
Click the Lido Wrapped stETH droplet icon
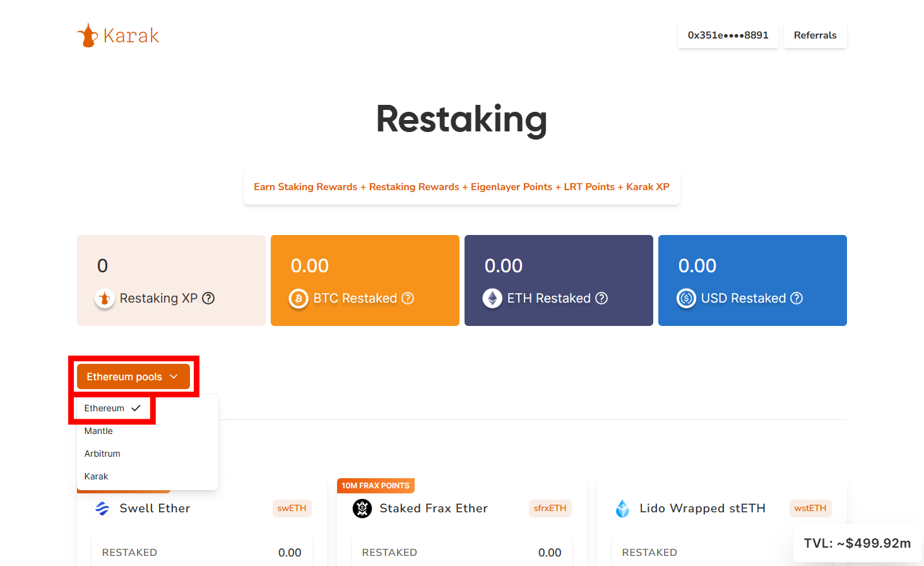(x=622, y=509)
